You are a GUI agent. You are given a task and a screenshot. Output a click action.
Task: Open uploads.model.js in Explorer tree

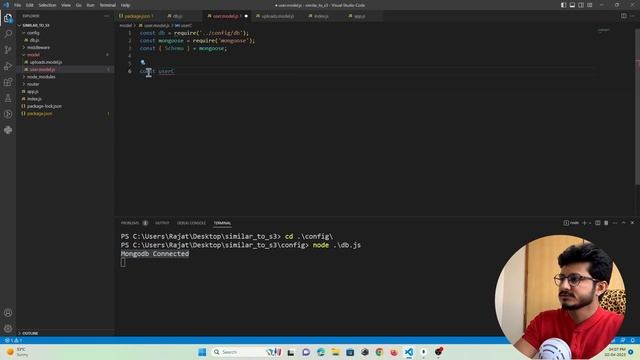coord(46,62)
